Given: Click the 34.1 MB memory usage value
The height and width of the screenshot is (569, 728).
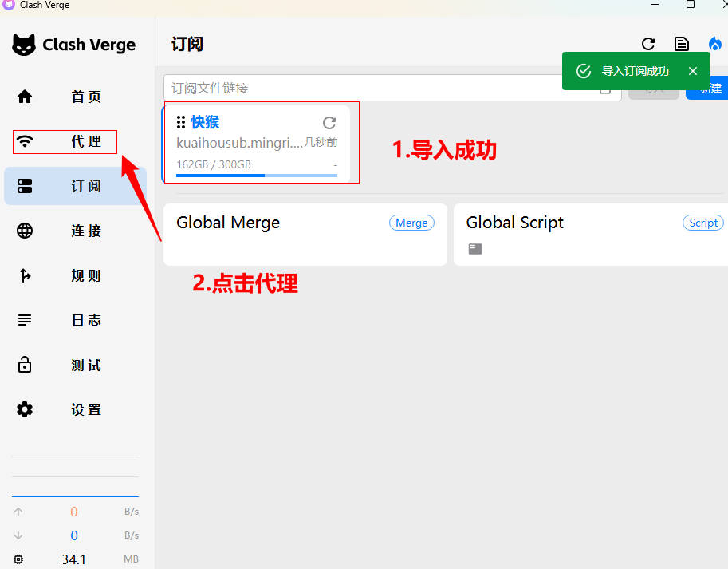Looking at the screenshot, I should point(73,559).
